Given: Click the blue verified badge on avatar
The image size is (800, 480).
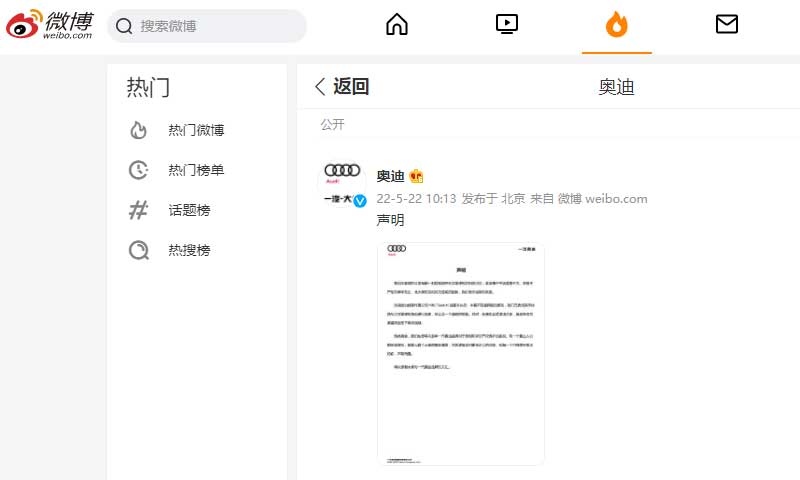Looking at the screenshot, I should (x=360, y=200).
